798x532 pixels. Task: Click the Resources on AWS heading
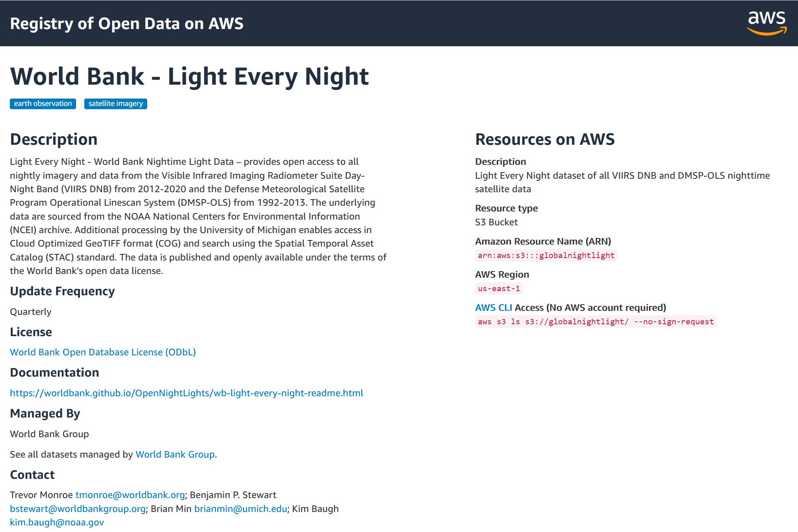tap(544, 139)
